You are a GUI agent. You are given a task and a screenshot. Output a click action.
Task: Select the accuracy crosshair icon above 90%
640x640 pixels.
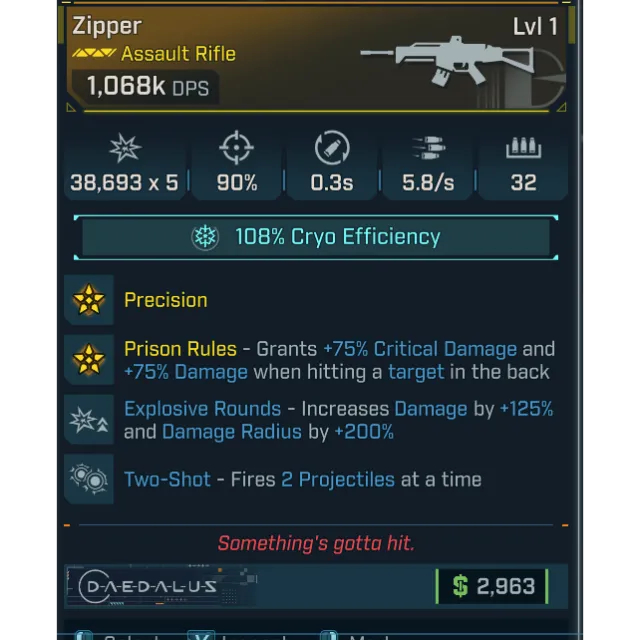coord(236,147)
